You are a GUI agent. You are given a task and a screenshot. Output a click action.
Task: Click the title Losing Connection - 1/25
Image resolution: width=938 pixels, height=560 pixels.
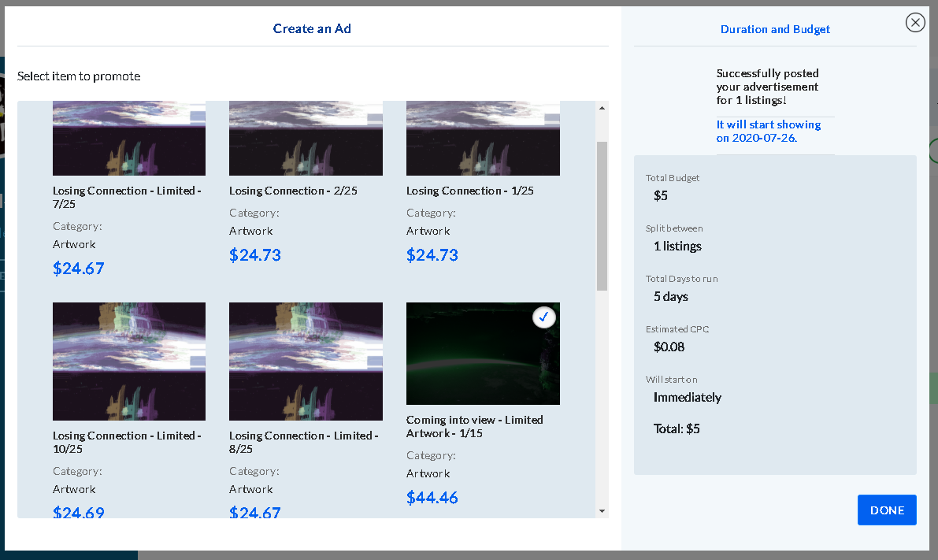[x=470, y=191]
